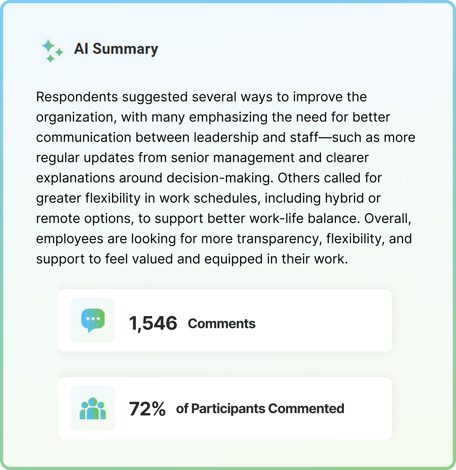Click "communication between leadership" text
The image size is (456, 470).
point(147,137)
